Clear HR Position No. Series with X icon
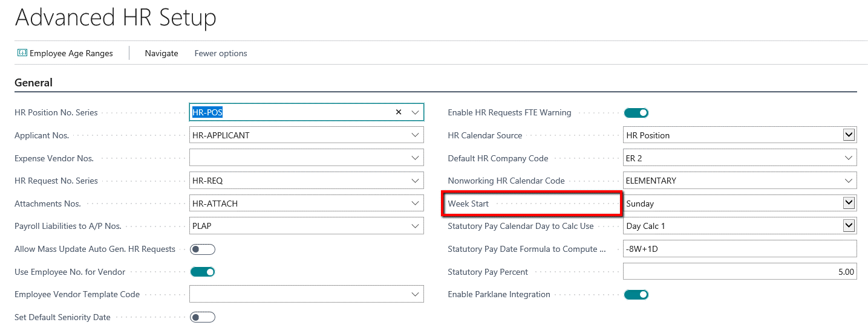 (399, 112)
